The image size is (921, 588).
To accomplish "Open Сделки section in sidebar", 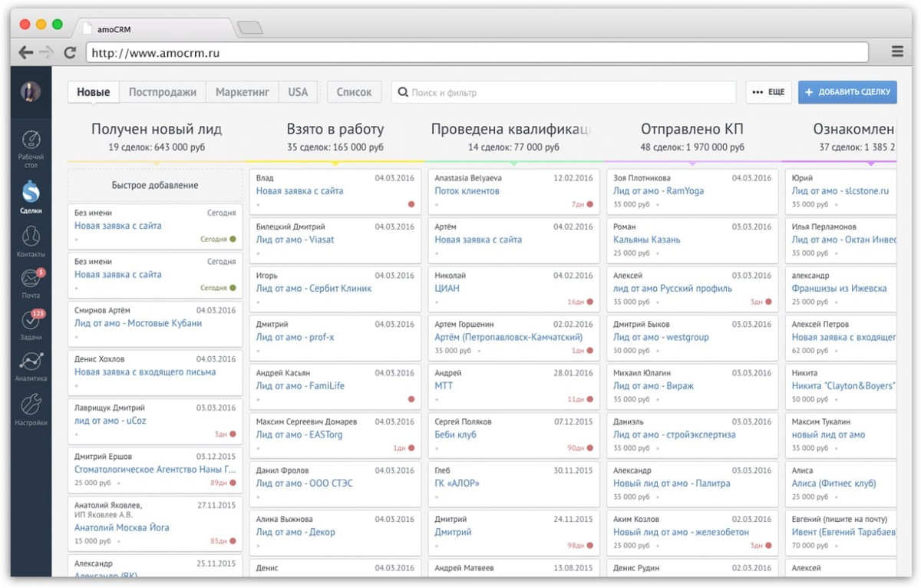I will 31,197.
